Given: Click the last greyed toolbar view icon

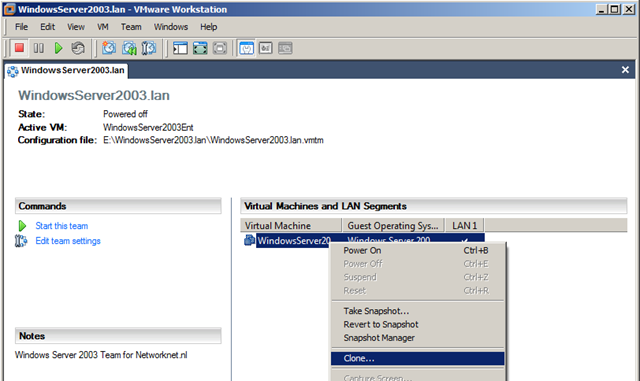Looking at the screenshot, I should (285, 48).
